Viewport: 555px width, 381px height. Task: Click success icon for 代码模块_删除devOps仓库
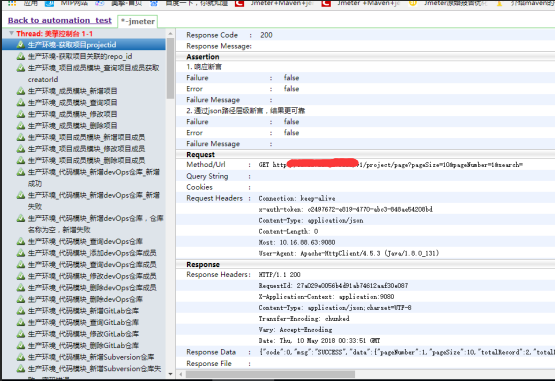[x=21, y=299]
